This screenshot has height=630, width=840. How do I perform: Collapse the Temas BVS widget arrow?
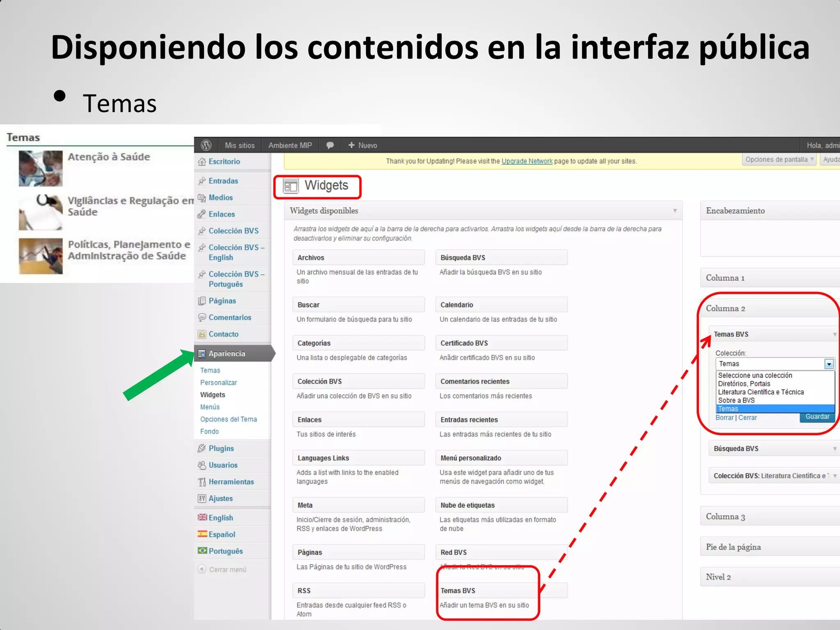835,335
